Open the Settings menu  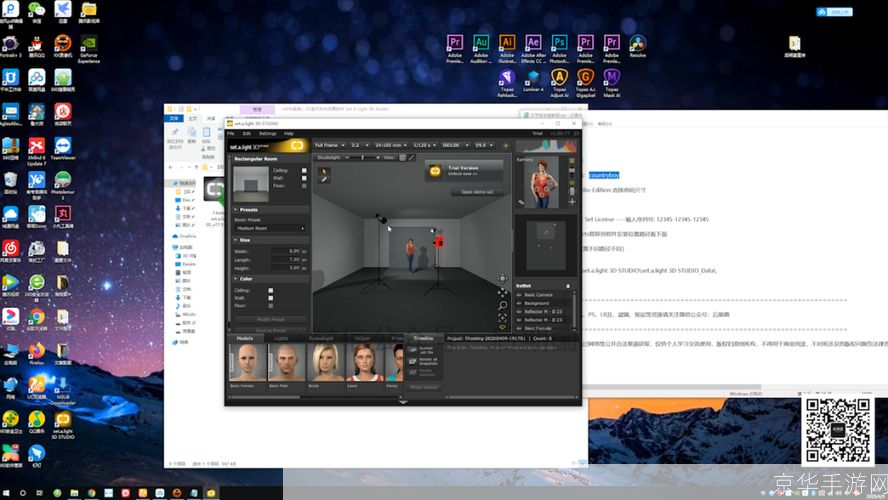click(268, 134)
